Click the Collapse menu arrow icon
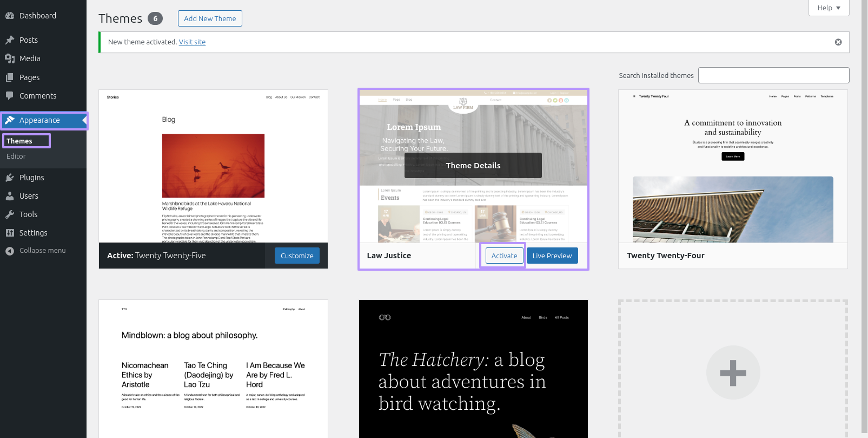Image resolution: width=868 pixels, height=438 pixels. (10, 251)
